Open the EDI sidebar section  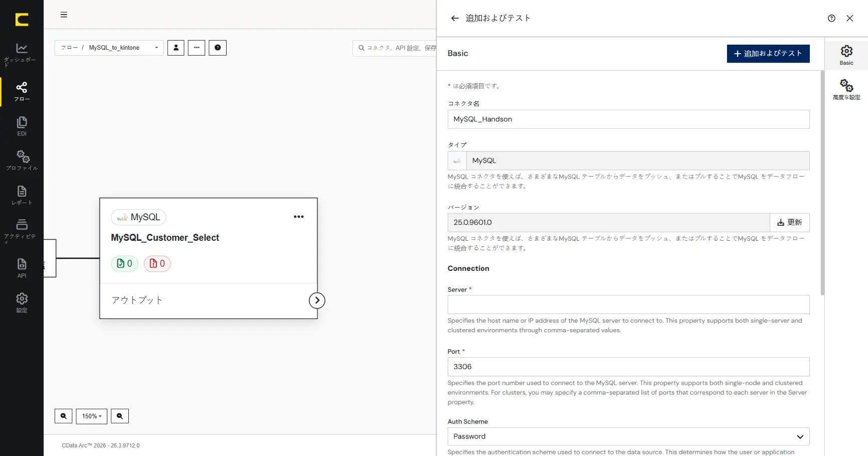[x=22, y=126]
